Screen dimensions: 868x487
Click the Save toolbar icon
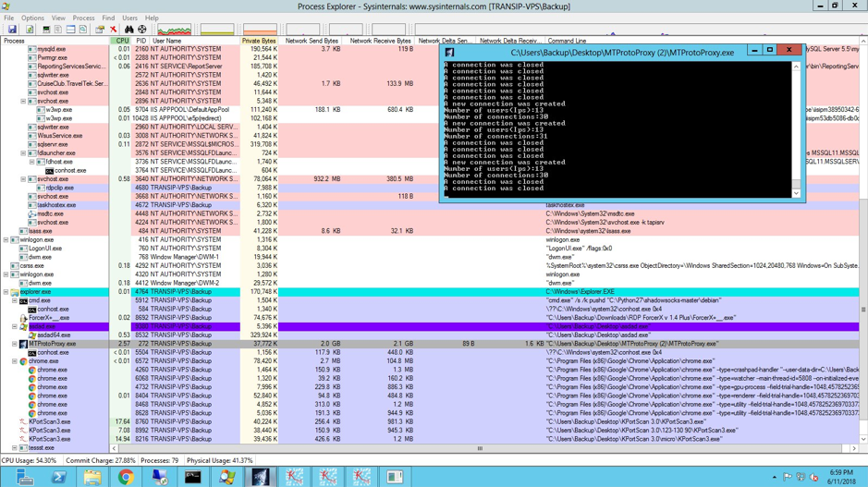pos(12,30)
